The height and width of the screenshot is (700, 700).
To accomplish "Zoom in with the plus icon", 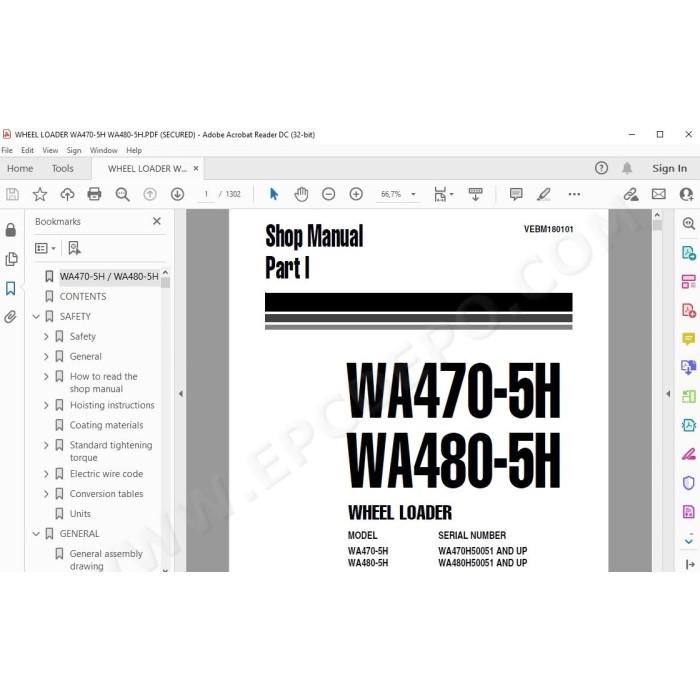I will tap(356, 194).
